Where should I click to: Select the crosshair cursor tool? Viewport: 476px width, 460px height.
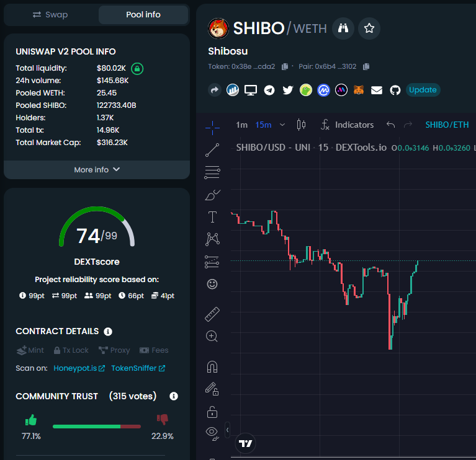tap(212, 128)
